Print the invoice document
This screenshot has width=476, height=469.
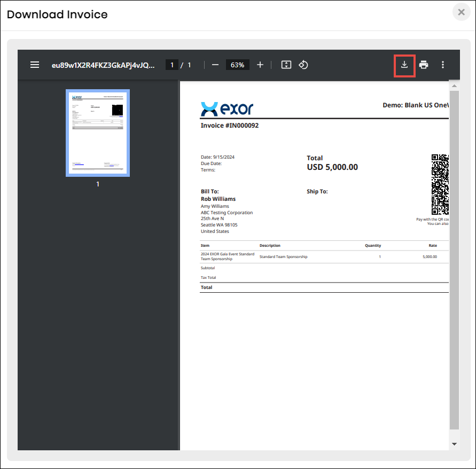click(424, 65)
